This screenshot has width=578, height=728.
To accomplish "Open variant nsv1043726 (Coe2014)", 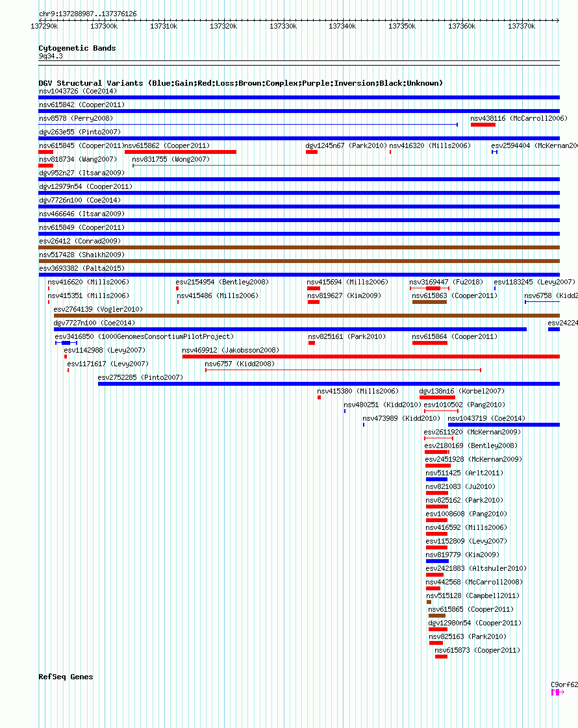I will pos(78,91).
